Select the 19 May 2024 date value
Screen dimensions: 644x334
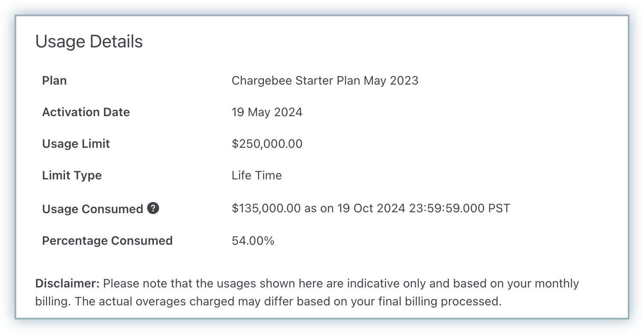coord(266,112)
